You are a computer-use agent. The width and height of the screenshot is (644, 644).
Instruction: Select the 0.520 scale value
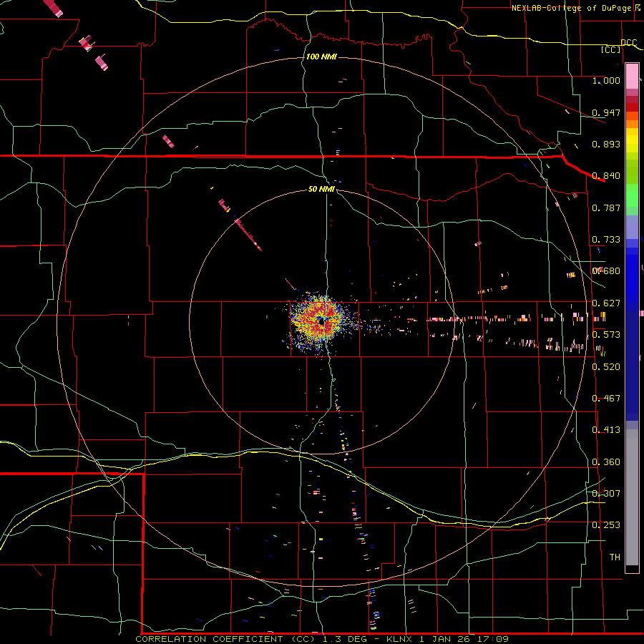coord(606,367)
